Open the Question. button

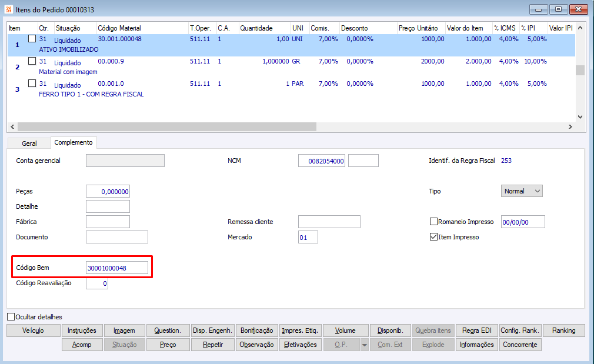pyautogui.click(x=168, y=330)
